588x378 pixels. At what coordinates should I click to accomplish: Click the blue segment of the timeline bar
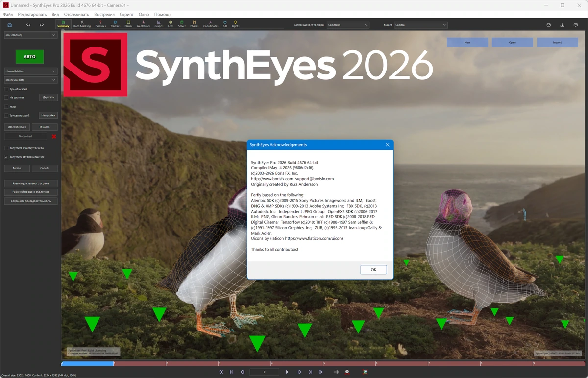[88, 364]
